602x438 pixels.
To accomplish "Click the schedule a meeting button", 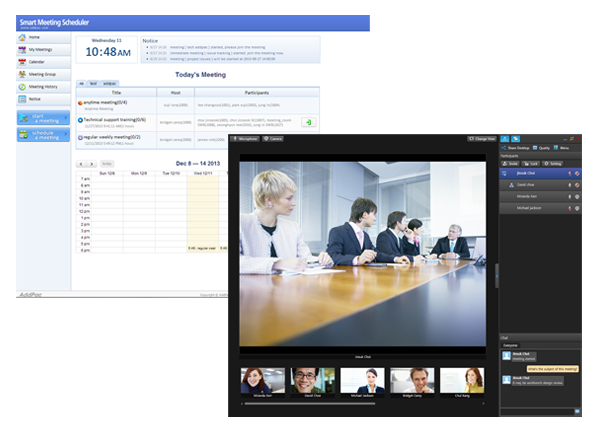I will [43, 135].
